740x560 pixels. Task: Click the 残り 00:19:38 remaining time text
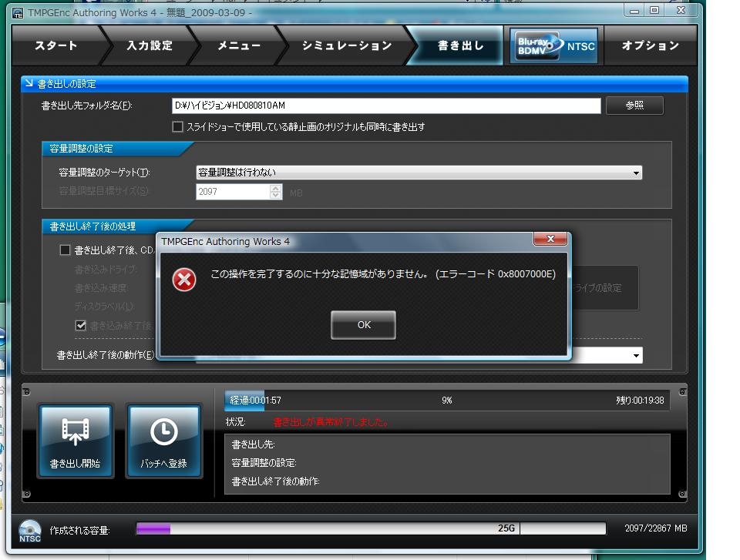coord(640,400)
